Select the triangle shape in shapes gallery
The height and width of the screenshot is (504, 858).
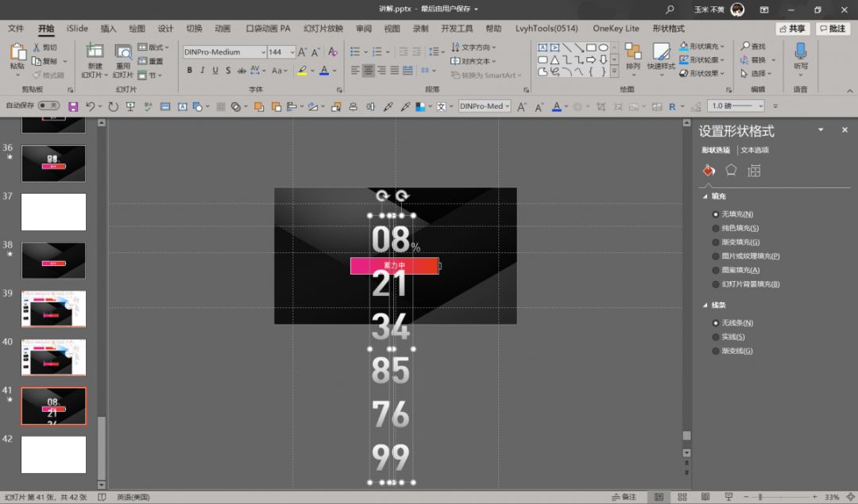coord(555,60)
